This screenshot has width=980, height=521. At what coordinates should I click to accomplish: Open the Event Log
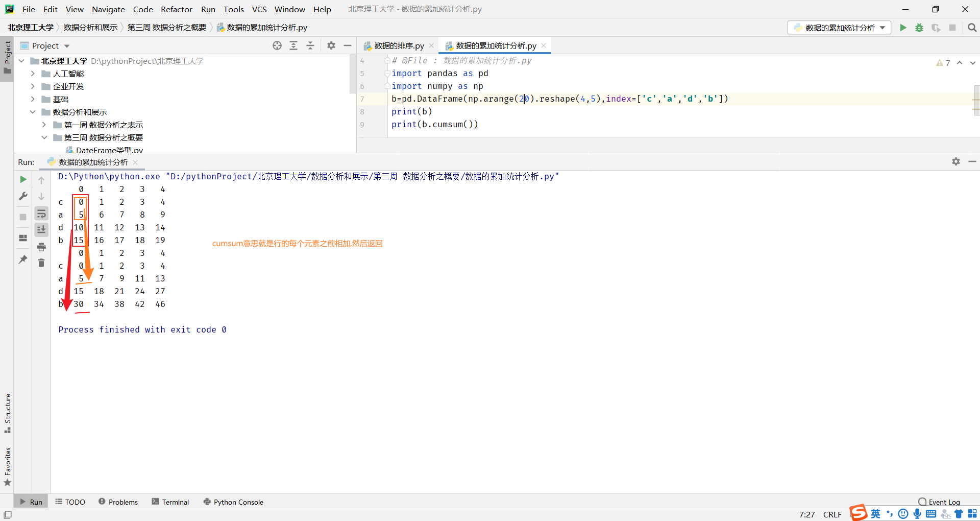click(939, 502)
